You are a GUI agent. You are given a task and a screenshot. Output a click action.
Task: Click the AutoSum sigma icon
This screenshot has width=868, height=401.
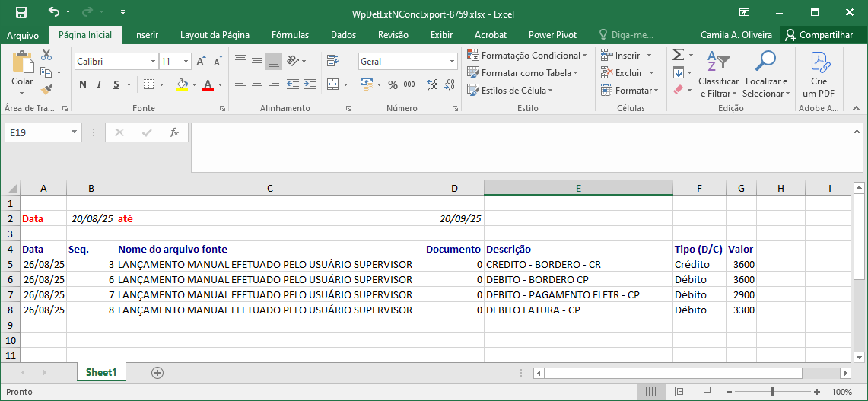pos(678,55)
